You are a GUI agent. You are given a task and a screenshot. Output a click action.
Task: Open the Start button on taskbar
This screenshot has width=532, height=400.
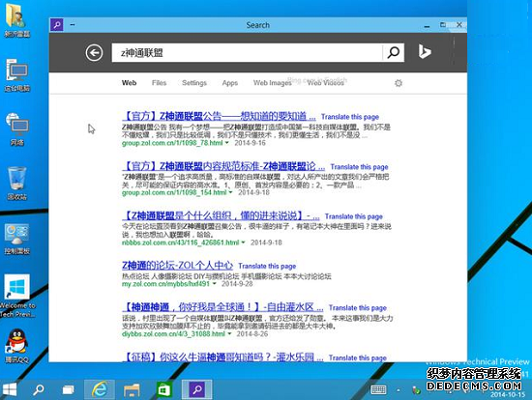pyautogui.click(x=10, y=389)
